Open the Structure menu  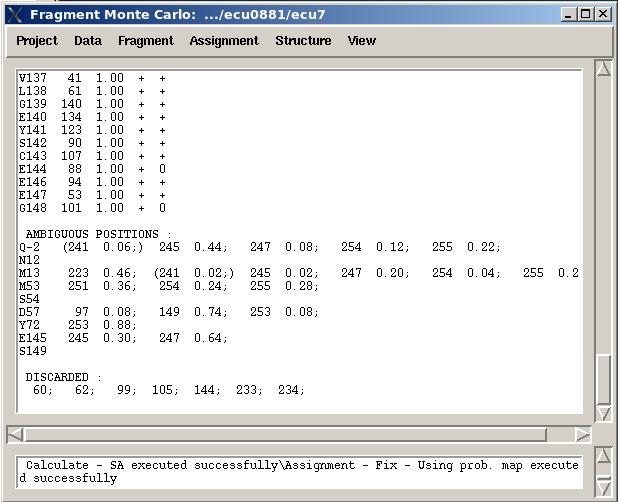point(303,41)
